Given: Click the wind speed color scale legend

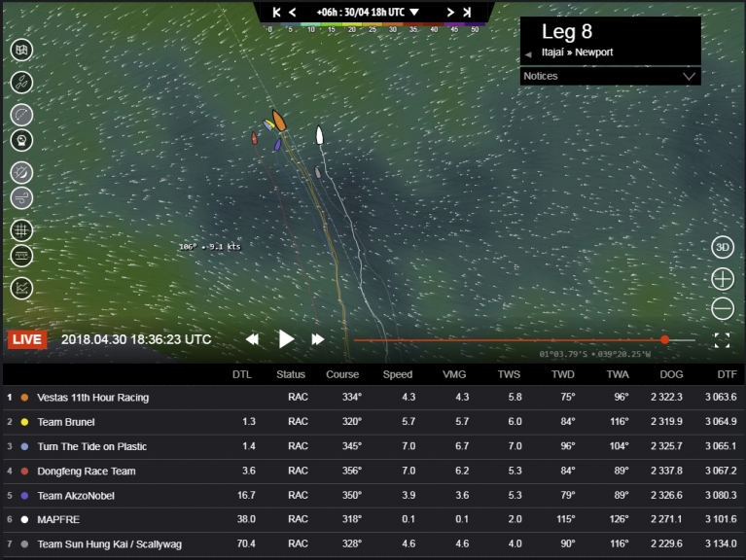Looking at the screenshot, I should point(373,27).
